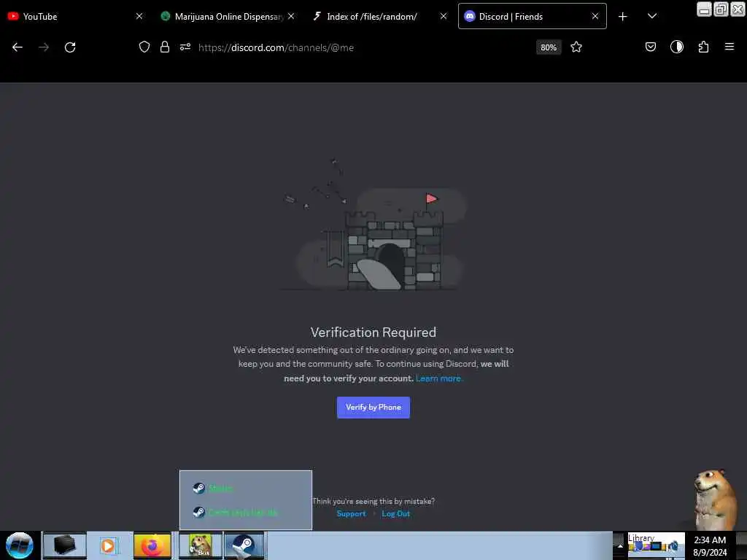This screenshot has width=747, height=560.
Task: Launch the media player taskbar icon
Action: coord(108,545)
